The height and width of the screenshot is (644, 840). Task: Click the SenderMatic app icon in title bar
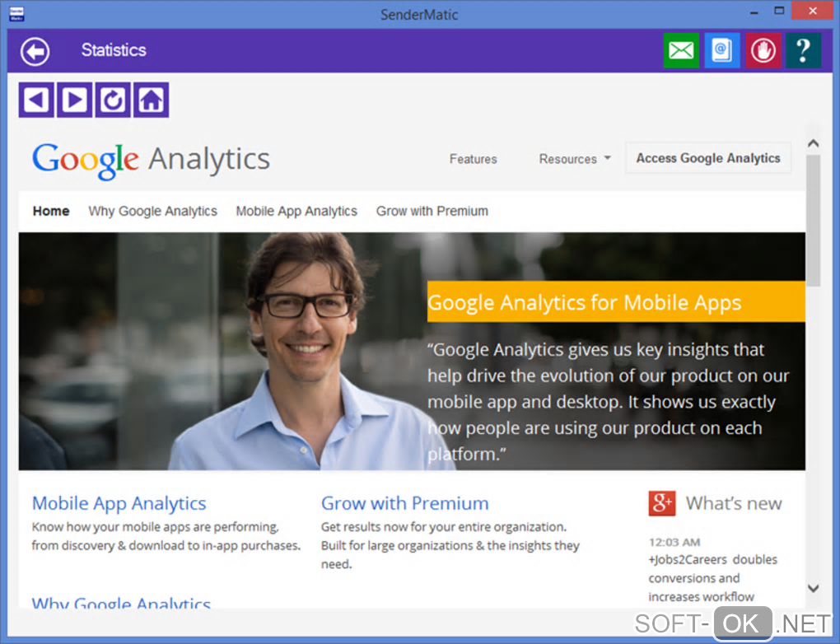pyautogui.click(x=16, y=14)
